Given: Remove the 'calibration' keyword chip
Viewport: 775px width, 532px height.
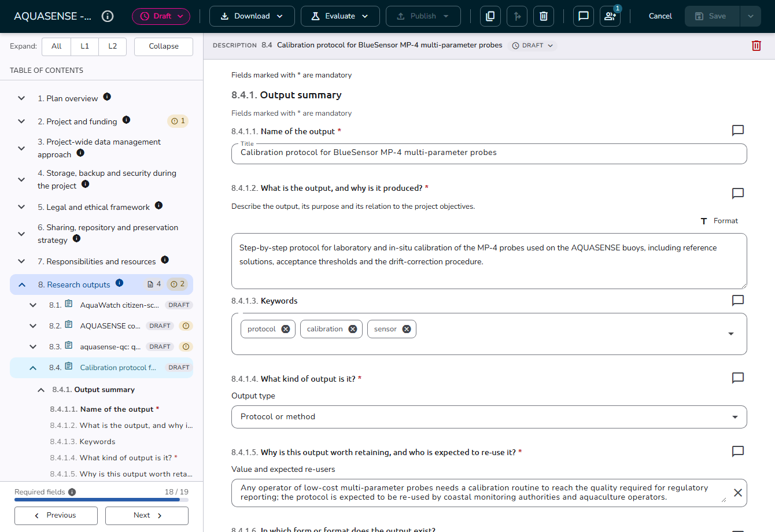Looking at the screenshot, I should [x=353, y=329].
